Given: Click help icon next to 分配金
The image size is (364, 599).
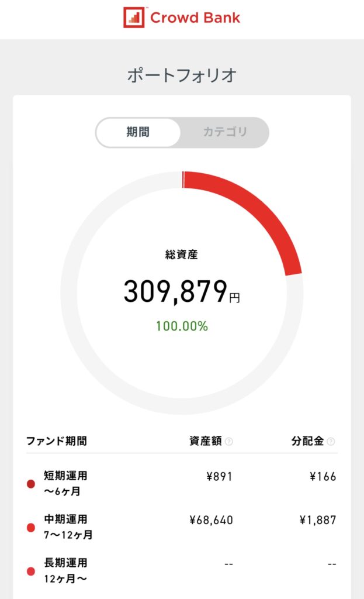Looking at the screenshot, I should pyautogui.click(x=331, y=442).
